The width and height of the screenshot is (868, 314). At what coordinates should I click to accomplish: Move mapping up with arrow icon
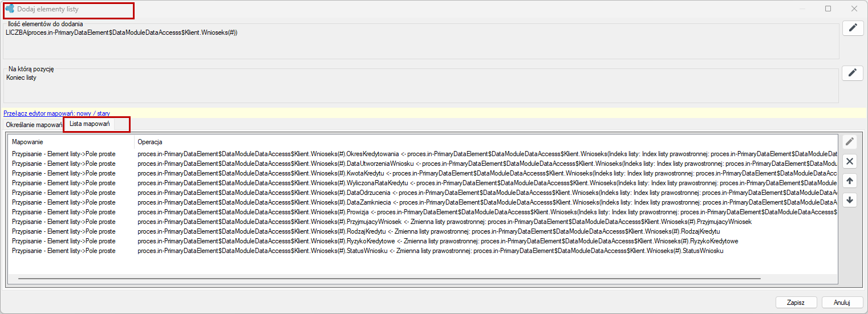(x=850, y=181)
